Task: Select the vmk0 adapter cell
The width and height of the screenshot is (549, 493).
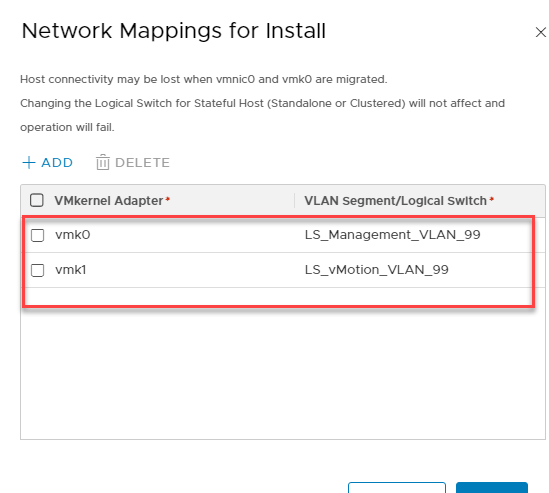Action: pos(72,235)
